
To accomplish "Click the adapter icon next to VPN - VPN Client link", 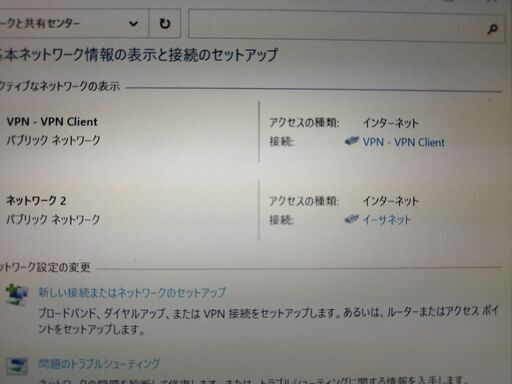I will click(351, 140).
